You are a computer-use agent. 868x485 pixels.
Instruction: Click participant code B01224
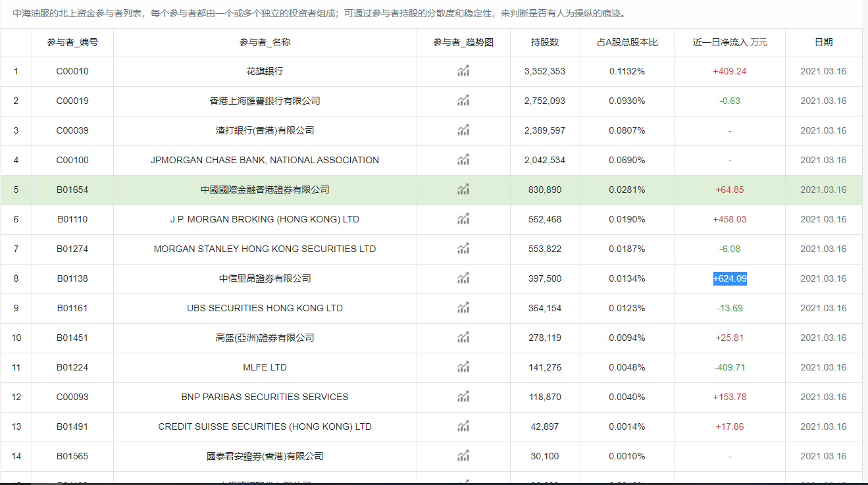click(72, 367)
